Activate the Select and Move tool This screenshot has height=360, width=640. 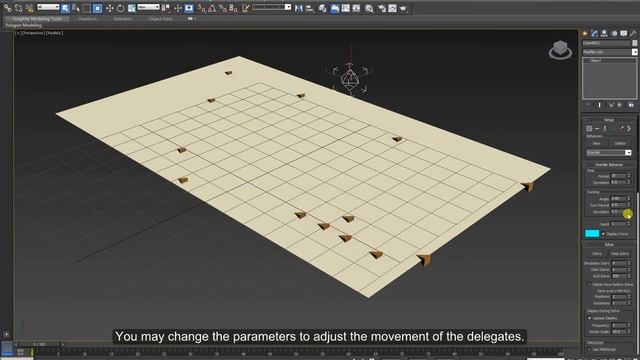(109, 8)
